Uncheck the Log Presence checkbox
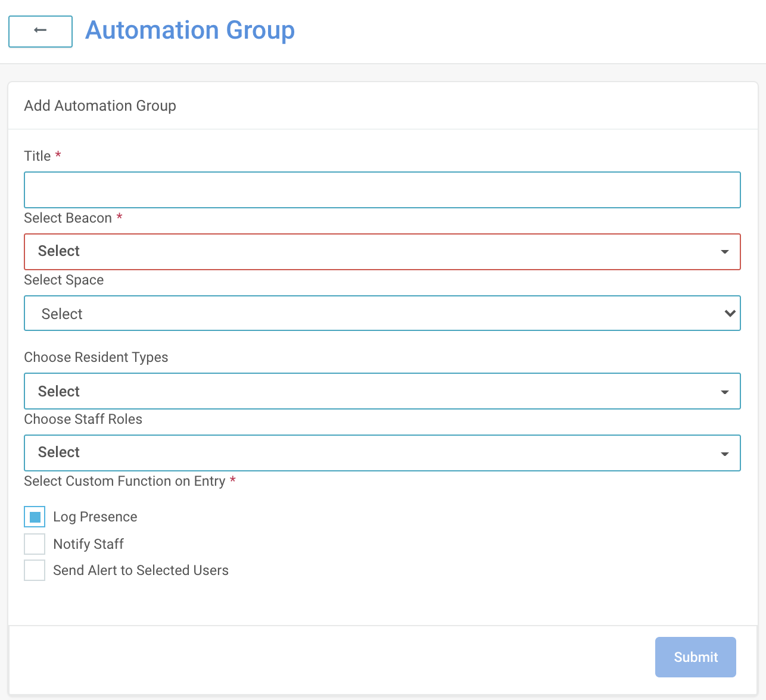 35,517
